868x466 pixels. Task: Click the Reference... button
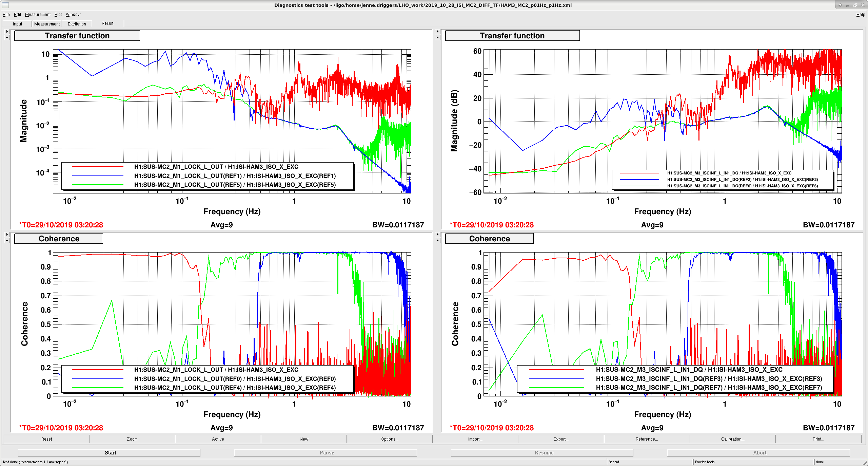pyautogui.click(x=647, y=439)
